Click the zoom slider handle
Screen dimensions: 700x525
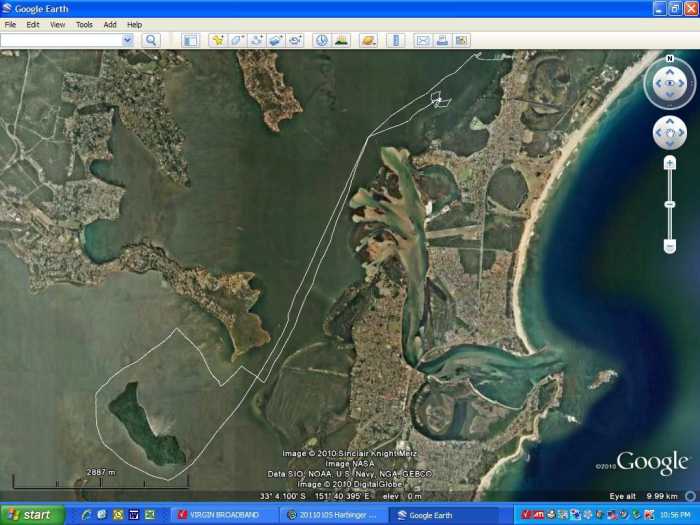[x=669, y=204]
